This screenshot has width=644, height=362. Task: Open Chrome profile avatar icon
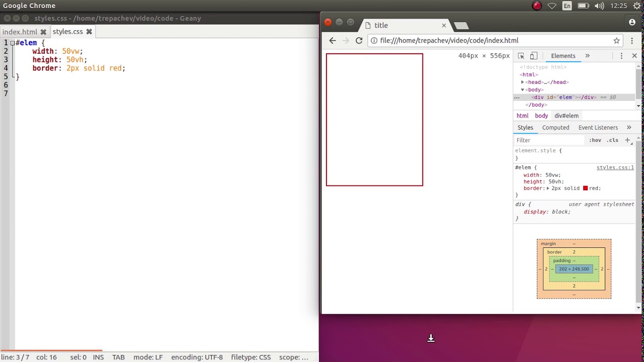(632, 22)
